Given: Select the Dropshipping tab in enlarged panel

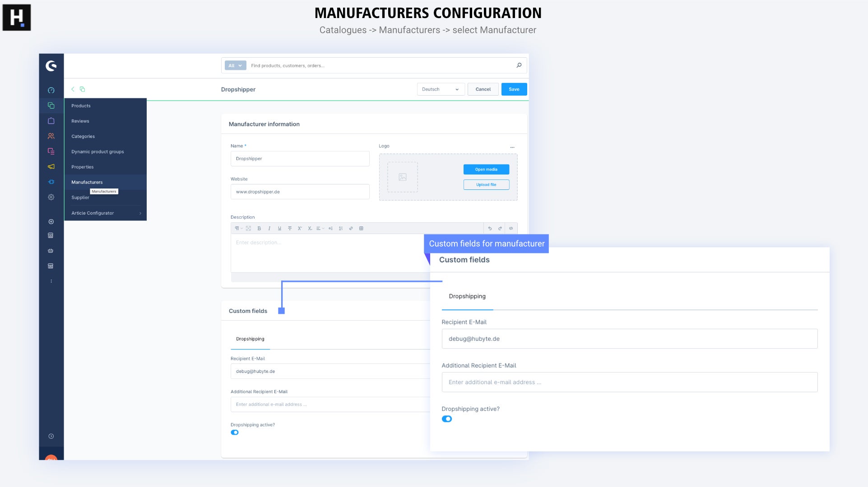Looking at the screenshot, I should 467,296.
